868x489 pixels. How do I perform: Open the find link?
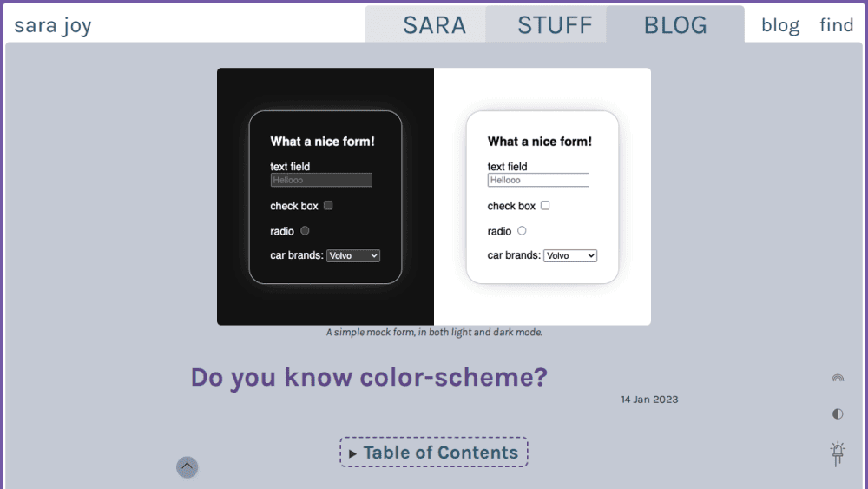point(837,25)
